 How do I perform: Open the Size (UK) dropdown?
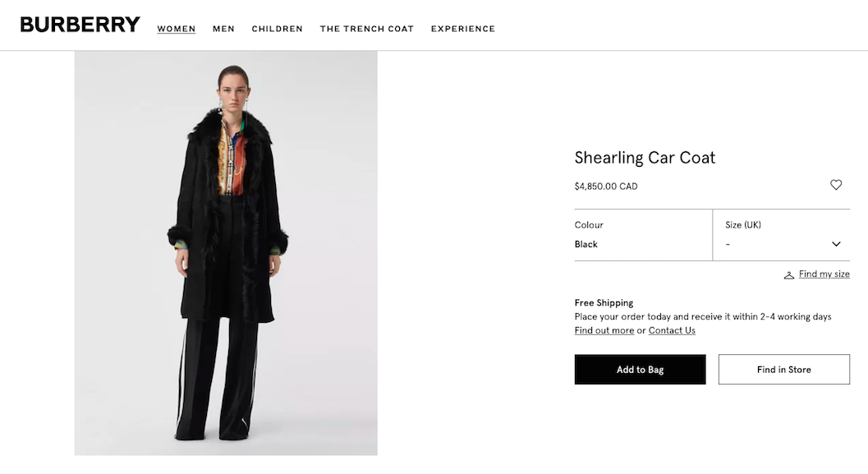[x=781, y=235]
